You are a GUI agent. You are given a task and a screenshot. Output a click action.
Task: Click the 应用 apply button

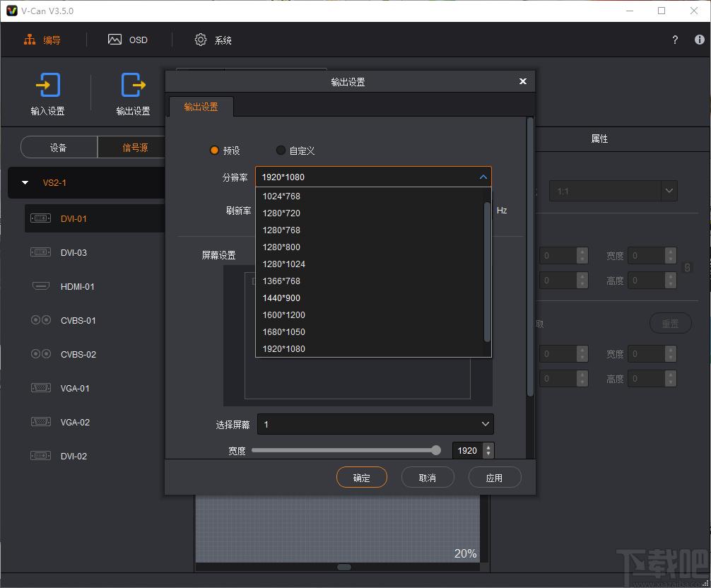pyautogui.click(x=494, y=477)
